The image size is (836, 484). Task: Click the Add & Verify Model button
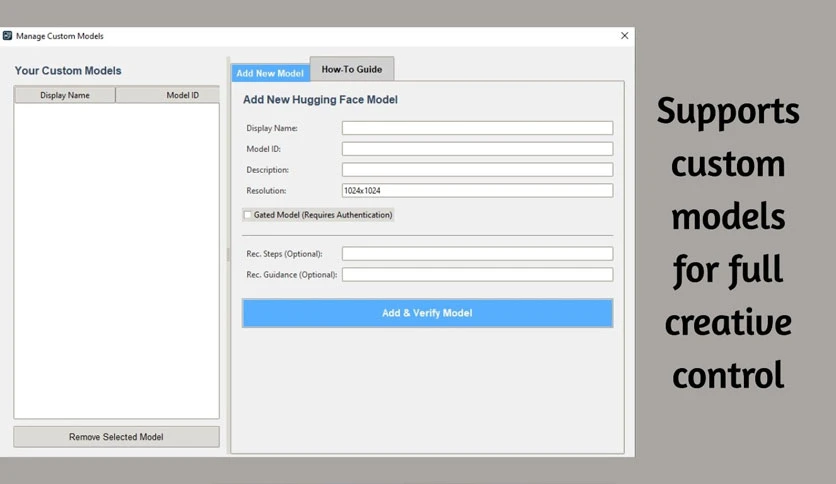pyautogui.click(x=427, y=313)
